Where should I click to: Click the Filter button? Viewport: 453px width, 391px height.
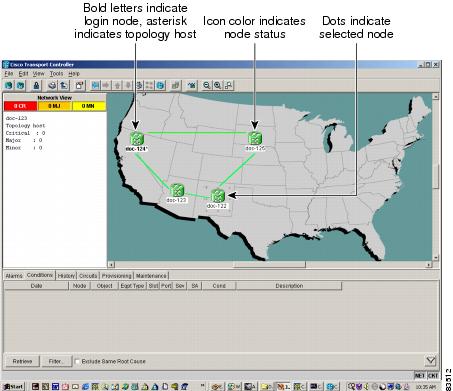click(x=56, y=361)
